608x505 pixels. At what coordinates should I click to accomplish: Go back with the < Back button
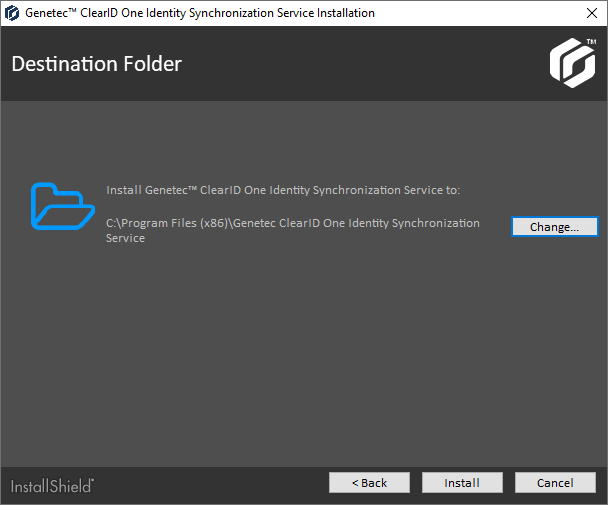tap(369, 483)
